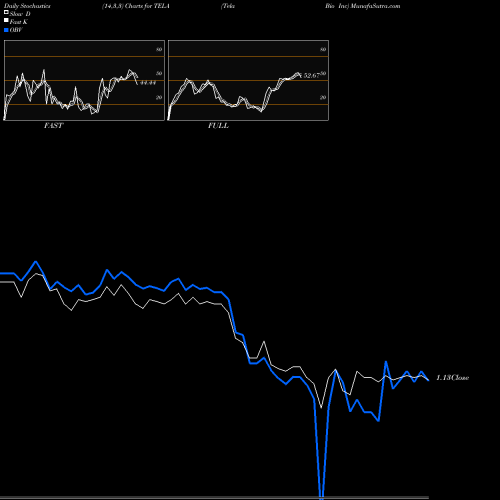Click the Fast K legend swatch
Viewport: 500px width, 500px height.
[6, 20]
